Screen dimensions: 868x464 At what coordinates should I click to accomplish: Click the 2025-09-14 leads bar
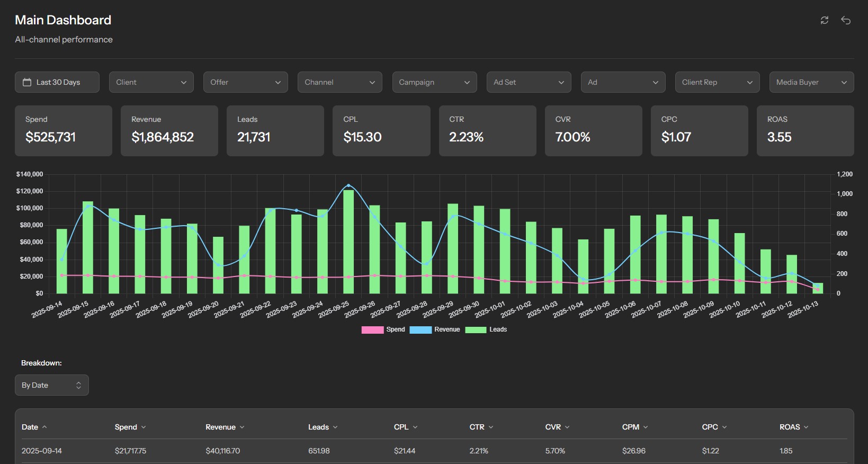[x=62, y=261]
